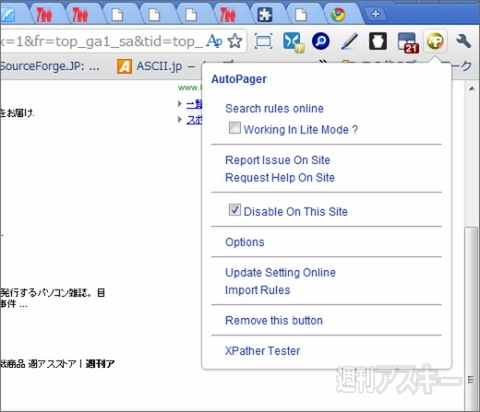Select Update Setting Online
Screen dimensions: 480x412
click(x=280, y=272)
